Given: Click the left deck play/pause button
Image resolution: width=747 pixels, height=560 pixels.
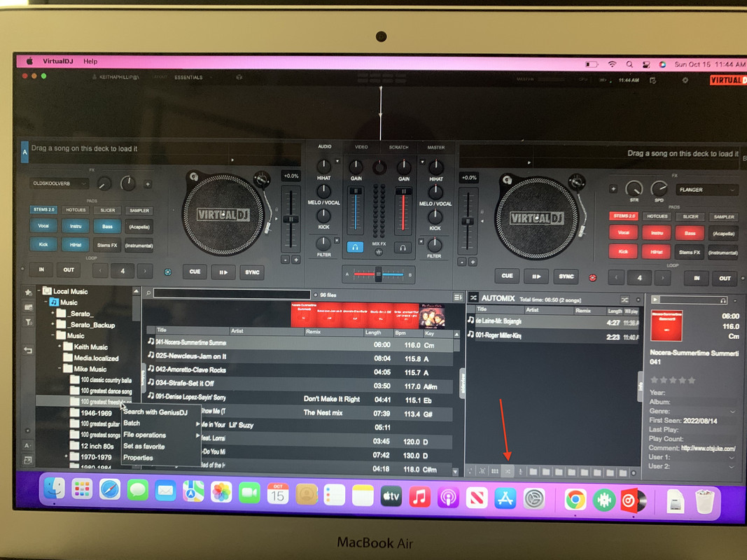Looking at the screenshot, I should point(223,272).
